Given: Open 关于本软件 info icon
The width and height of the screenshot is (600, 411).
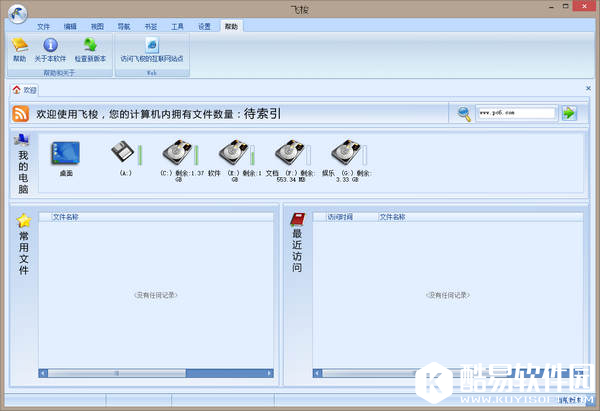Looking at the screenshot, I should tap(50, 45).
